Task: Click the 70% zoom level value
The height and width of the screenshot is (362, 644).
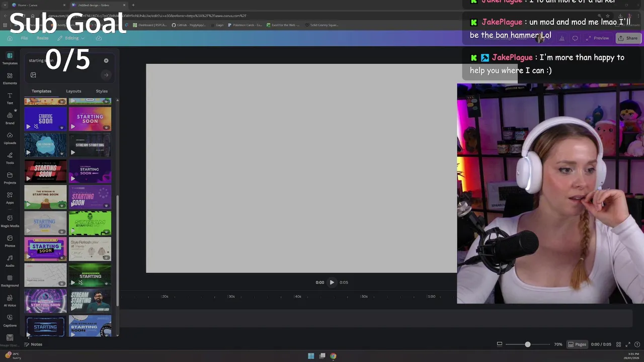Action: [558, 344]
